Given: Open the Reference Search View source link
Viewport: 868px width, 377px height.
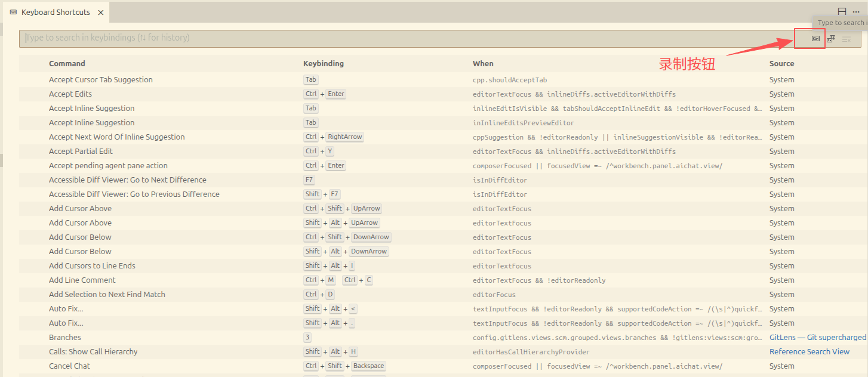Looking at the screenshot, I should point(809,351).
